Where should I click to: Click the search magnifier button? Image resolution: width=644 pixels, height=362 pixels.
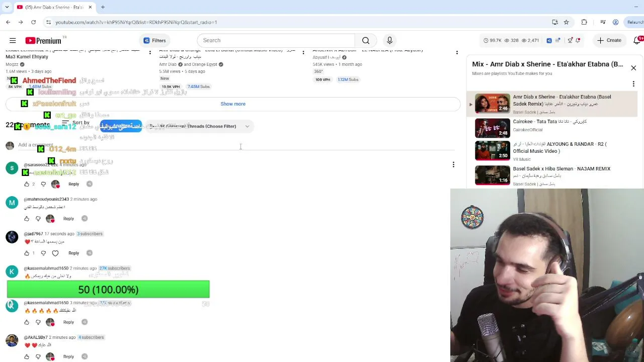[366, 40]
